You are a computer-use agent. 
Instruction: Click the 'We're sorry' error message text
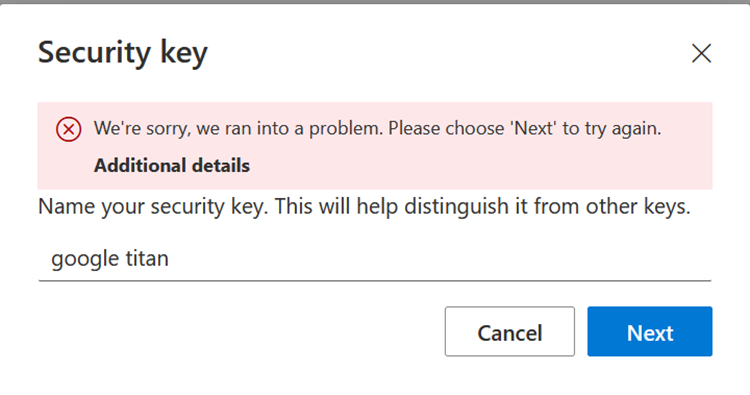click(x=377, y=129)
